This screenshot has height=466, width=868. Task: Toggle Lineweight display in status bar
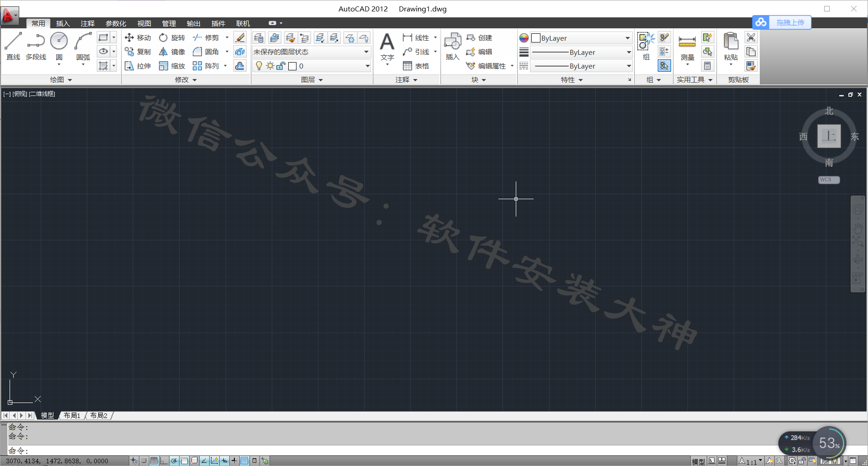click(234, 461)
